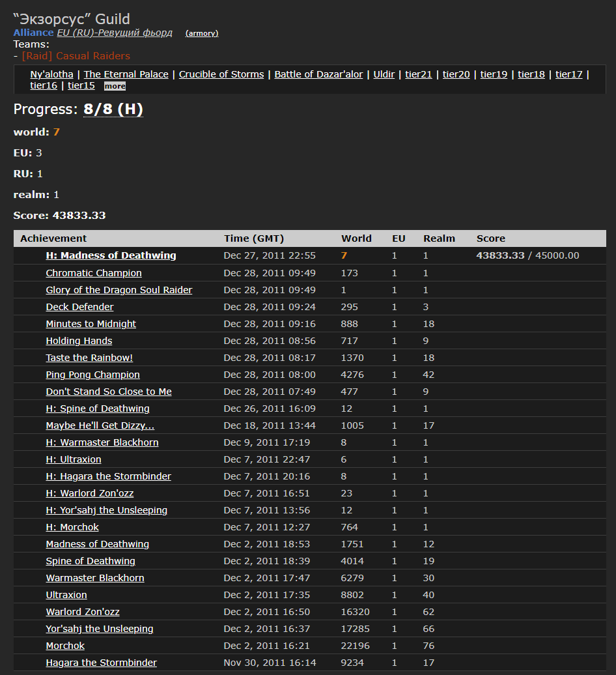Click the World column header

[x=356, y=238]
